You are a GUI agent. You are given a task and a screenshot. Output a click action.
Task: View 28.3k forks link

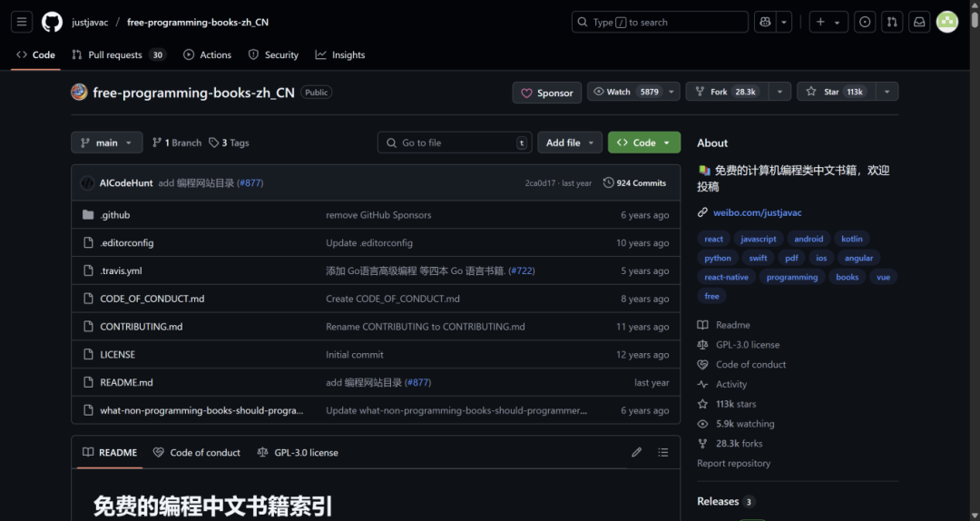click(730, 444)
